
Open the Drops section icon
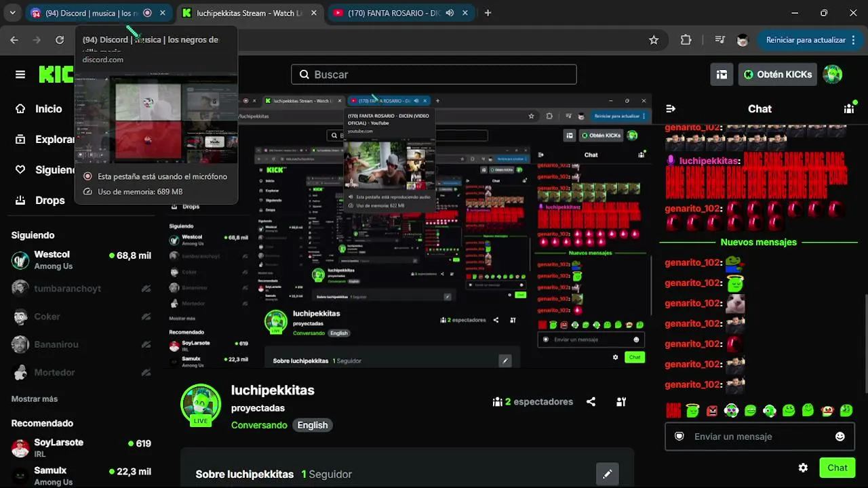[20, 200]
